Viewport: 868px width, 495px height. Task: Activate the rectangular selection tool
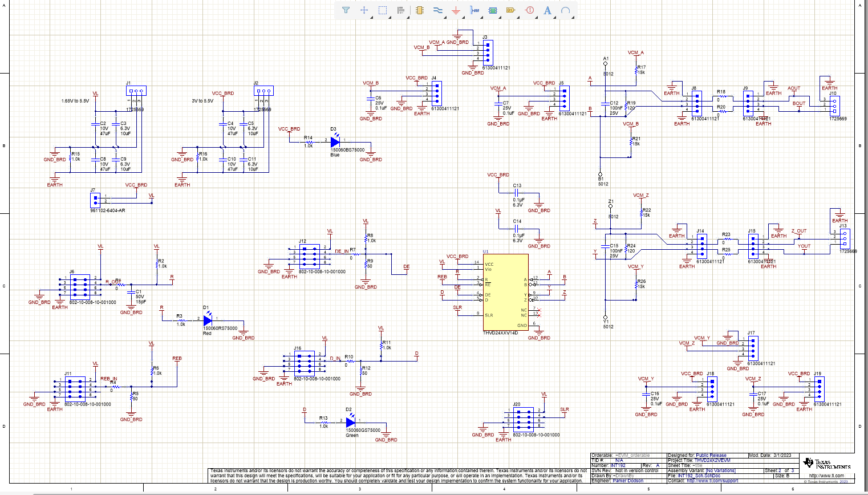pyautogui.click(x=382, y=10)
